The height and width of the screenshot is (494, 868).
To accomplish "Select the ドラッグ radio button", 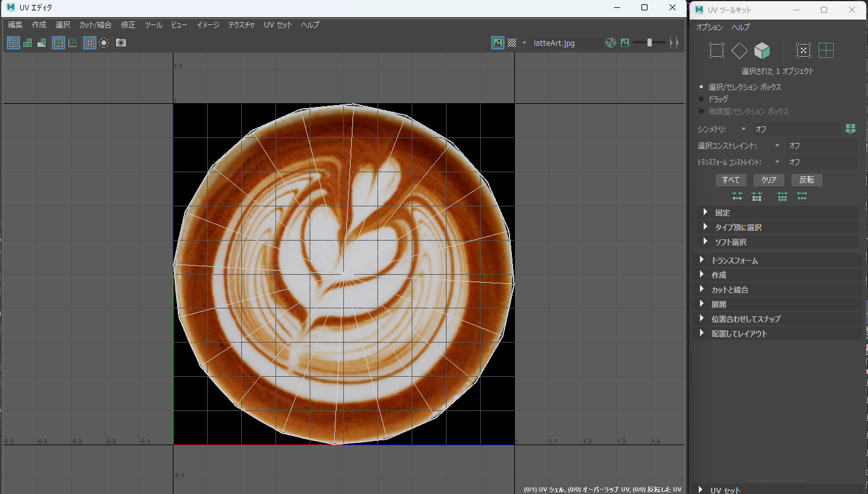I will click(x=701, y=99).
